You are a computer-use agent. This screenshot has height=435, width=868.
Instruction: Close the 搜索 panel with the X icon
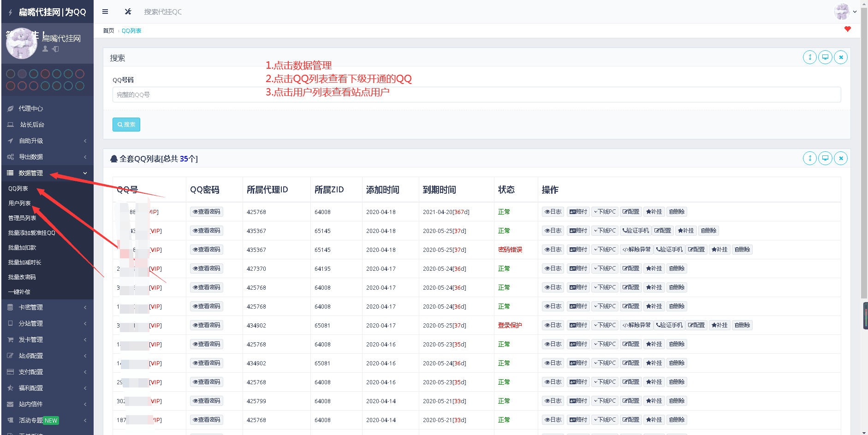tap(841, 57)
